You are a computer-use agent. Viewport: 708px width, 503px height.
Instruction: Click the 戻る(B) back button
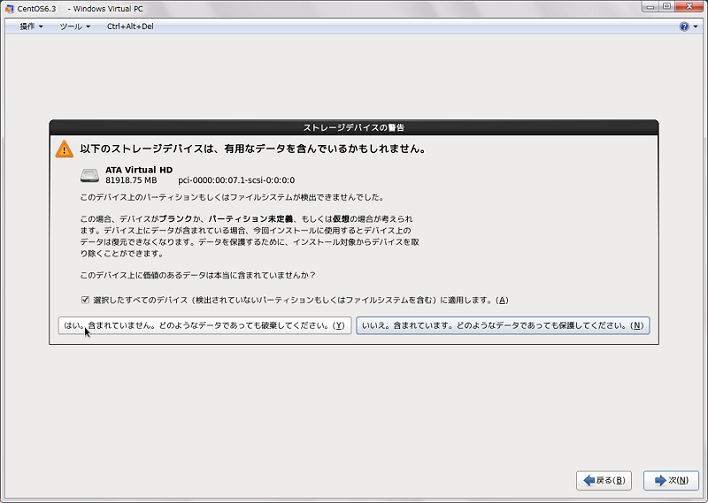(604, 480)
